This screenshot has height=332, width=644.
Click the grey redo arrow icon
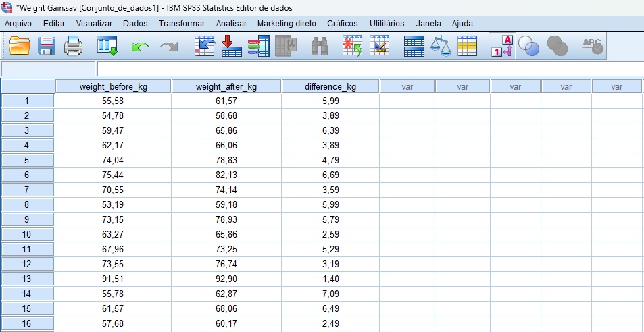(x=169, y=47)
